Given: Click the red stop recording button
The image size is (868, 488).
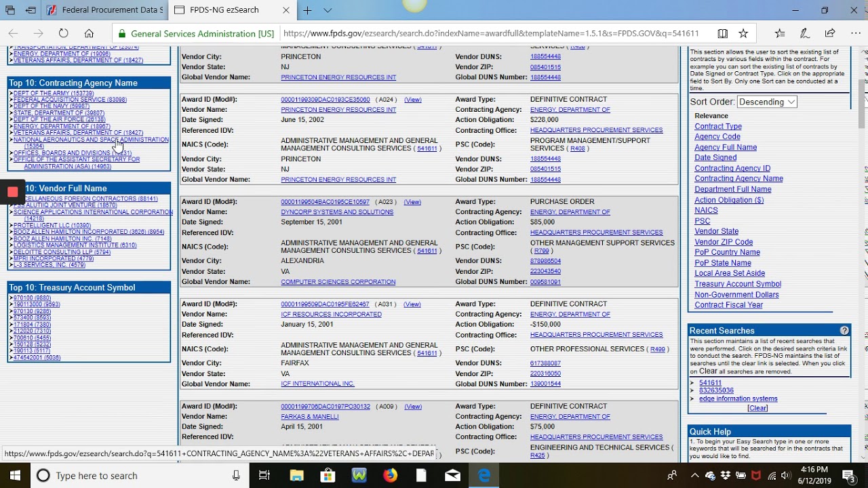Looking at the screenshot, I should click(x=12, y=192).
